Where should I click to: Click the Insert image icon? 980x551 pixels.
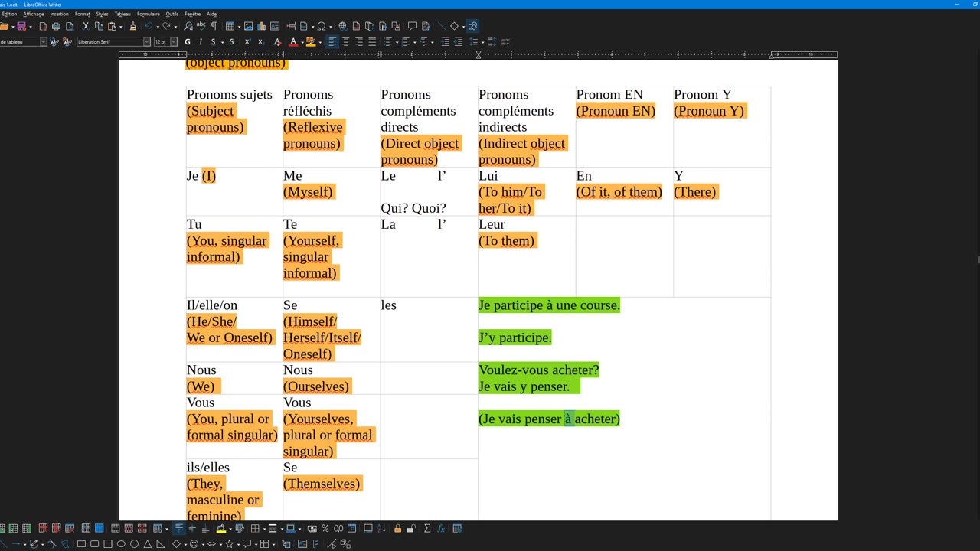pyautogui.click(x=248, y=27)
